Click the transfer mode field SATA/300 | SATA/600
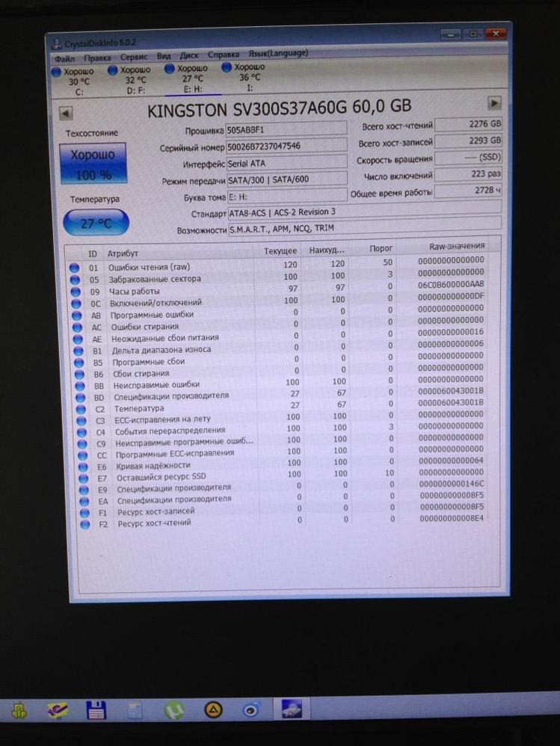Screen dimensions: 560x746 tap(287, 179)
